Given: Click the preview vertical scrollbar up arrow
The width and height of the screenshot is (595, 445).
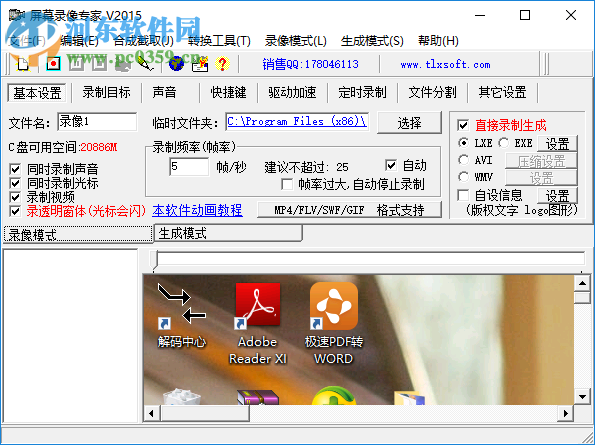Looking at the screenshot, I should tap(582, 283).
